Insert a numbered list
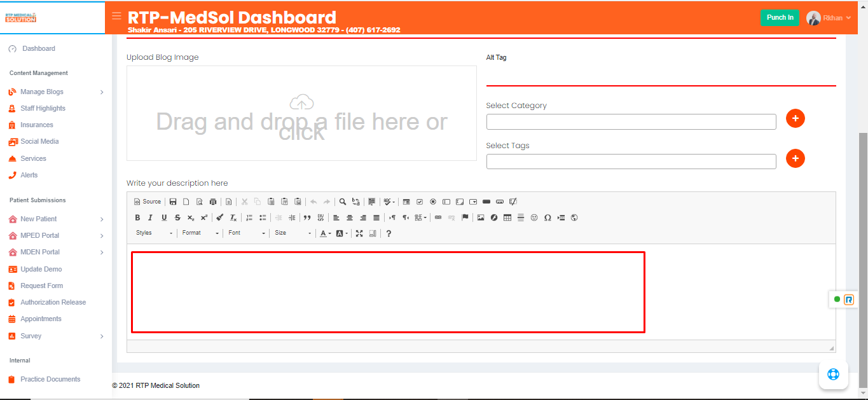 coord(249,217)
